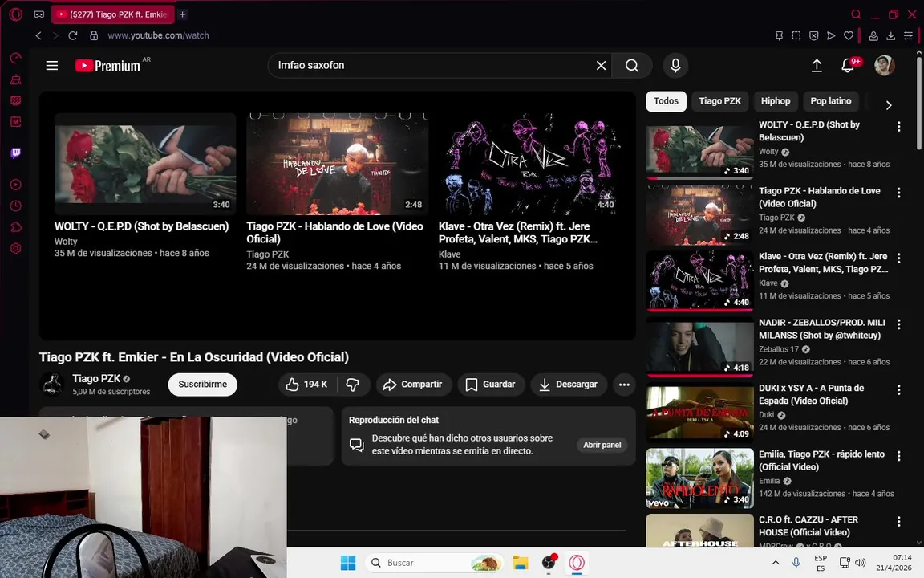
Task: Open the YouTube hamburger guide menu
Action: (x=52, y=66)
